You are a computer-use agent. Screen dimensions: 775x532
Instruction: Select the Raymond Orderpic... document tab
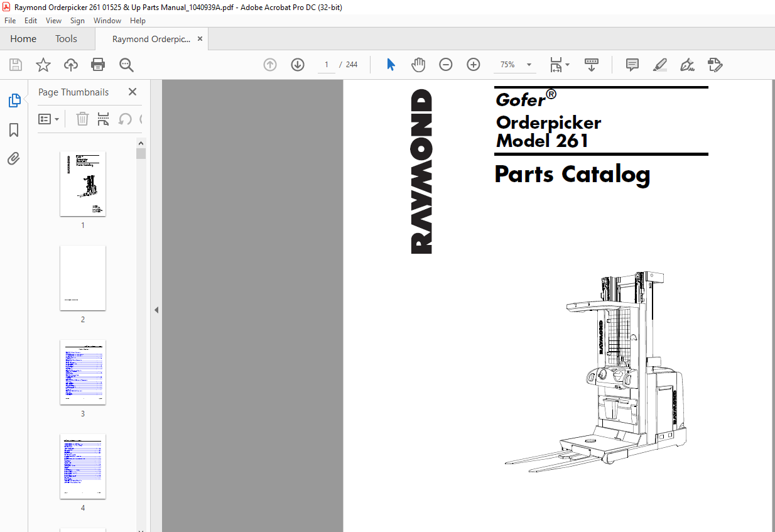point(151,39)
